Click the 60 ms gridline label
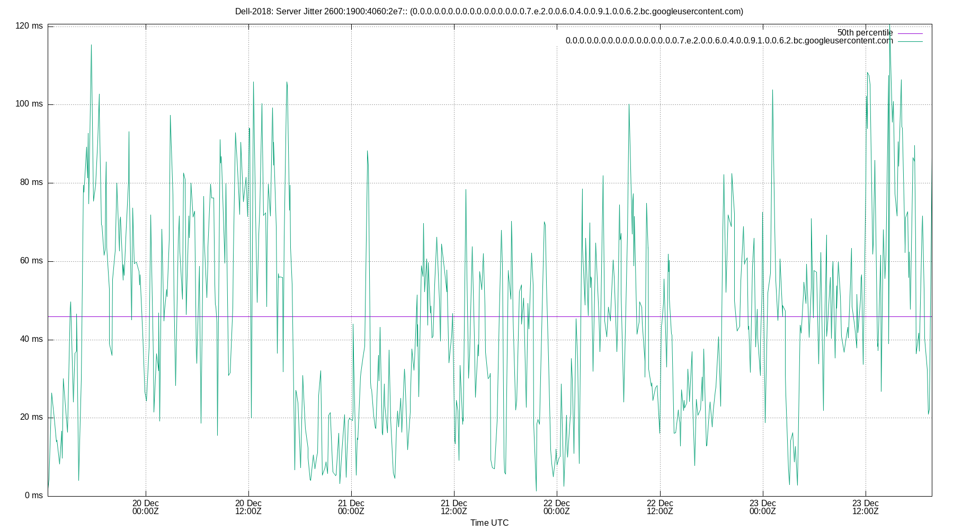Image resolution: width=980 pixels, height=530 pixels. 32,260
